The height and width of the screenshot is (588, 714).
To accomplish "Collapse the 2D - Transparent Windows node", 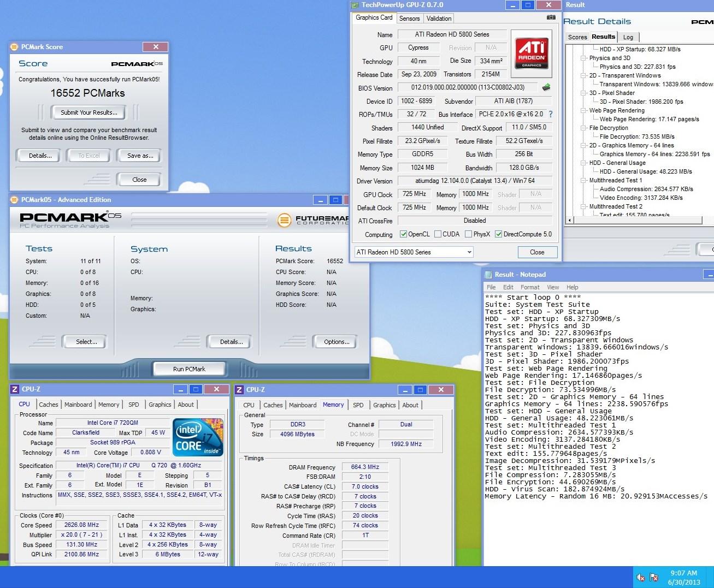I will [x=583, y=75].
